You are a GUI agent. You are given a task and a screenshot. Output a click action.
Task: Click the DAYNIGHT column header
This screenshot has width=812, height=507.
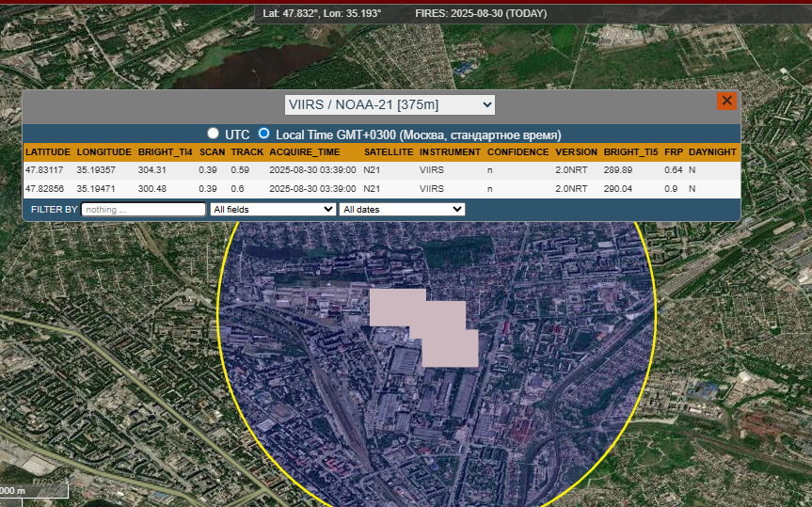[x=712, y=151]
